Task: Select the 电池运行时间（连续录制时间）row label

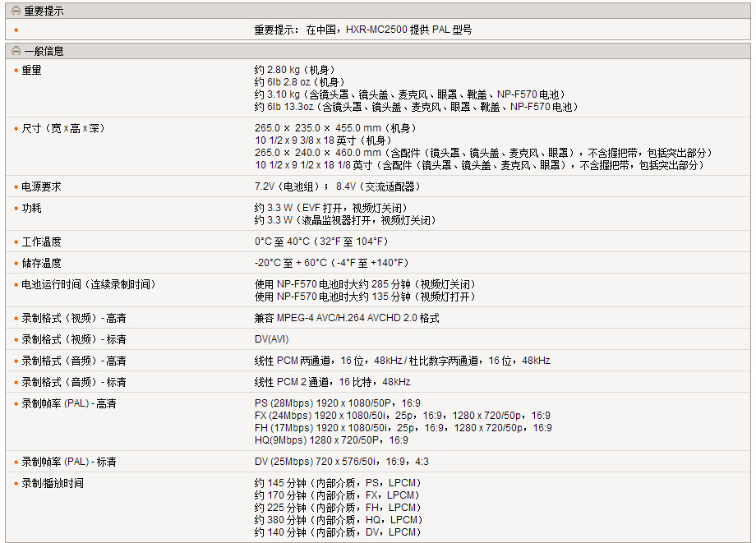Action: click(x=89, y=284)
